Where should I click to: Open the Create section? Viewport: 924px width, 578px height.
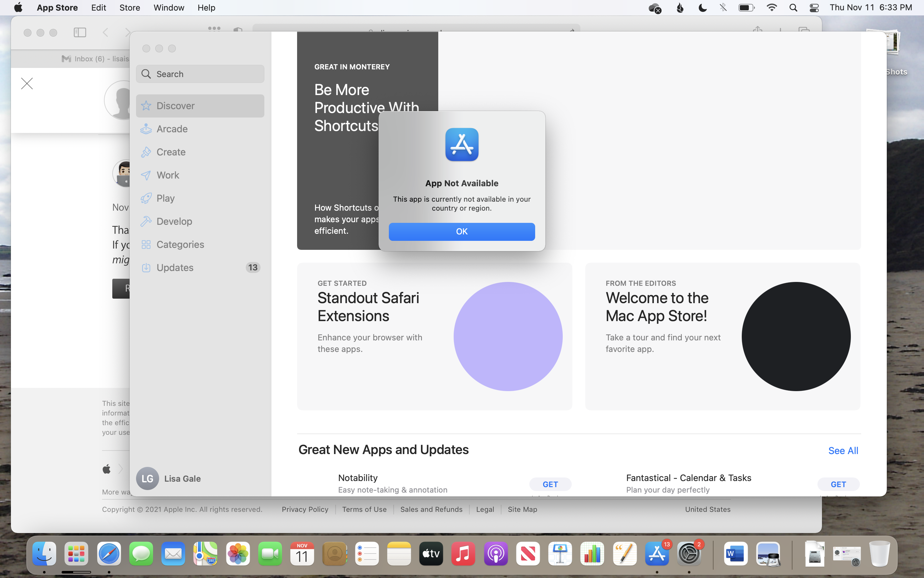200,152
